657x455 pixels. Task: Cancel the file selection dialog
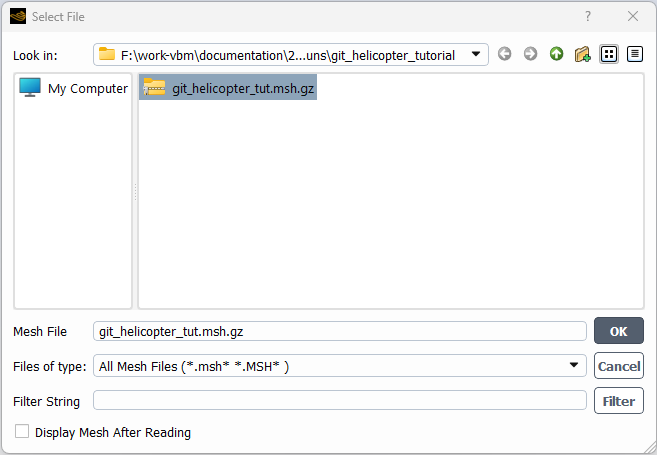click(618, 366)
